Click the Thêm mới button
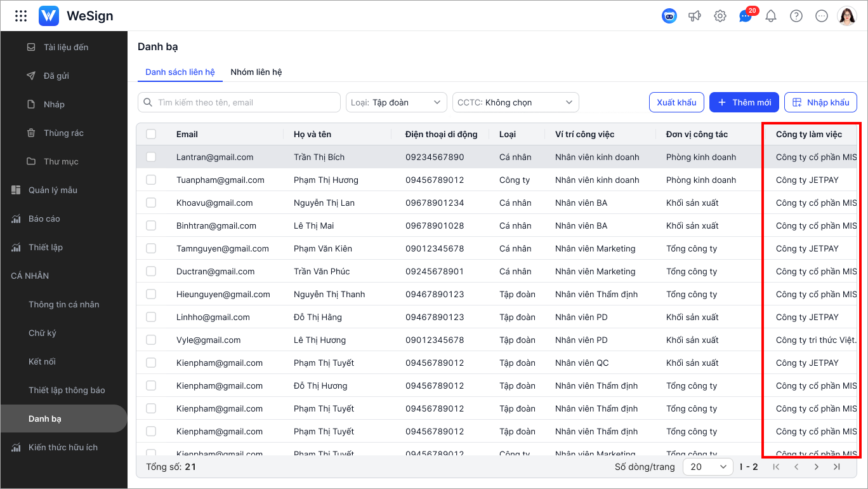Viewport: 868px width, 489px height. (x=744, y=102)
